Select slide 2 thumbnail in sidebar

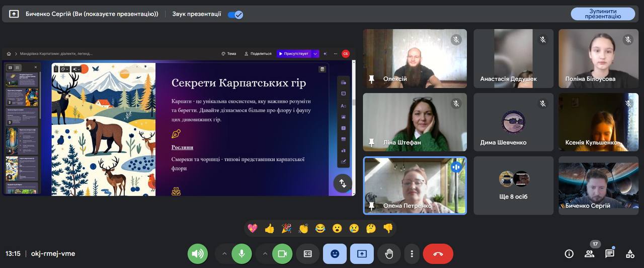coord(22,97)
